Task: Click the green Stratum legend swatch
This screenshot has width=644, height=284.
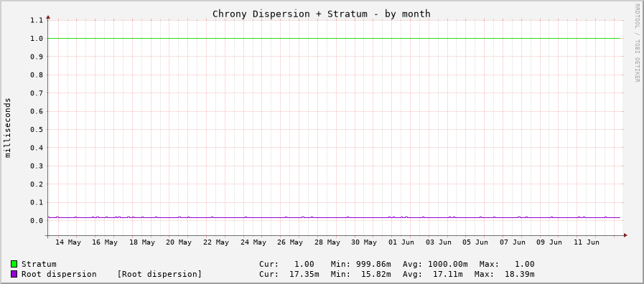Action: tap(14, 264)
